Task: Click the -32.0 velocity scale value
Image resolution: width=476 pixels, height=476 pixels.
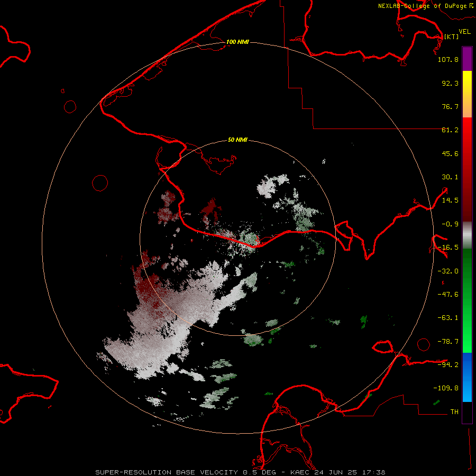Action: pyautogui.click(x=448, y=271)
